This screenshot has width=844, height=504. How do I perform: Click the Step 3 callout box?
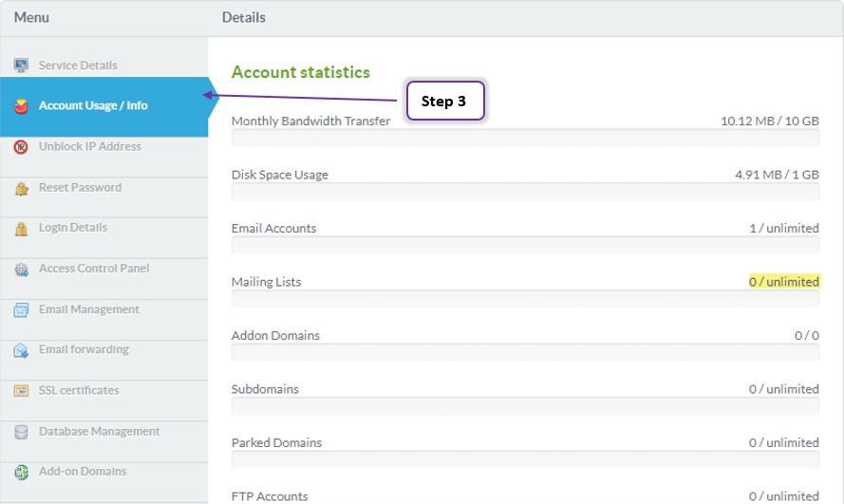(445, 101)
